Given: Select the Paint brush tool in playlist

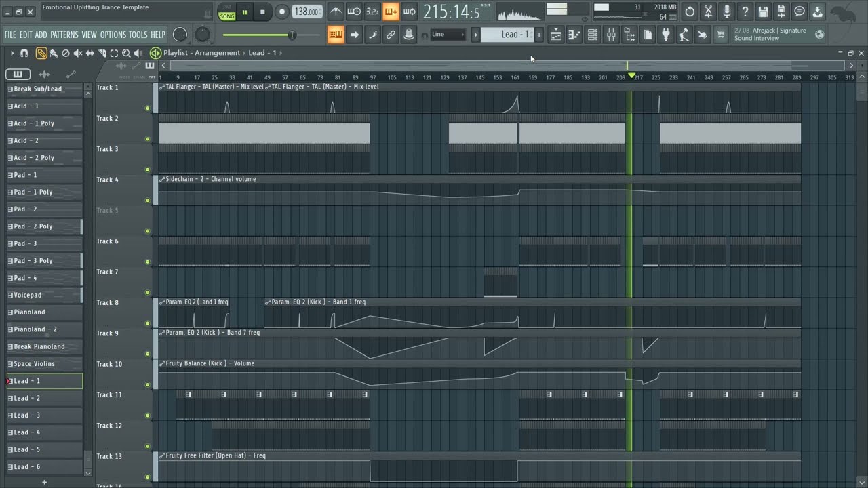Looking at the screenshot, I should (x=53, y=53).
